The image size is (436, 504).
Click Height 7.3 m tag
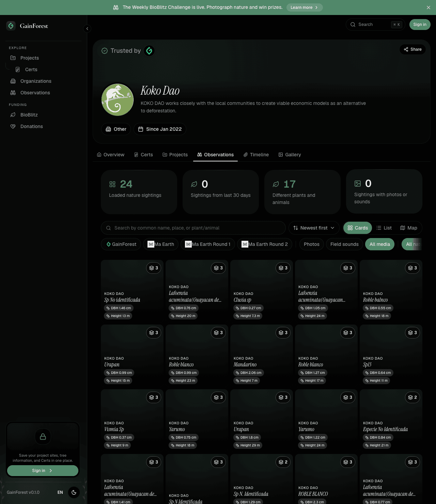248,316
